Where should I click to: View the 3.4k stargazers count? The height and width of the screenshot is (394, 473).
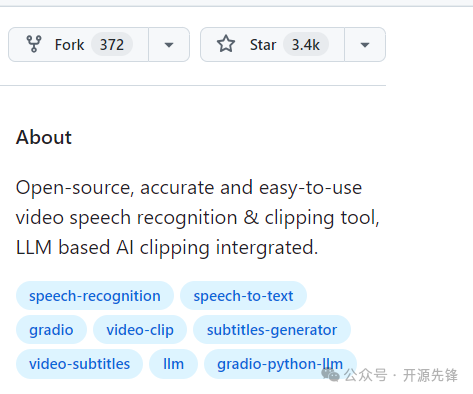306,45
